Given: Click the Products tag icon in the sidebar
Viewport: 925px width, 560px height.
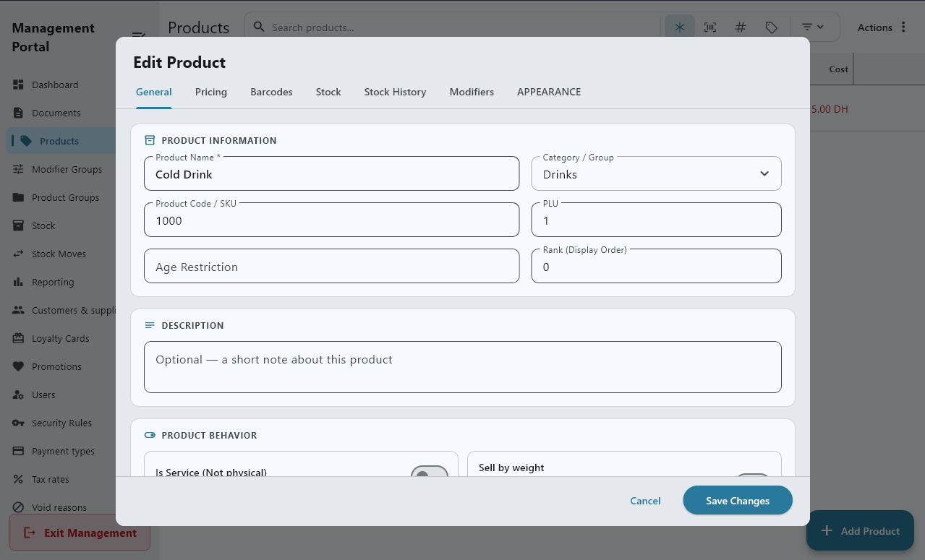Looking at the screenshot, I should pyautogui.click(x=26, y=141).
